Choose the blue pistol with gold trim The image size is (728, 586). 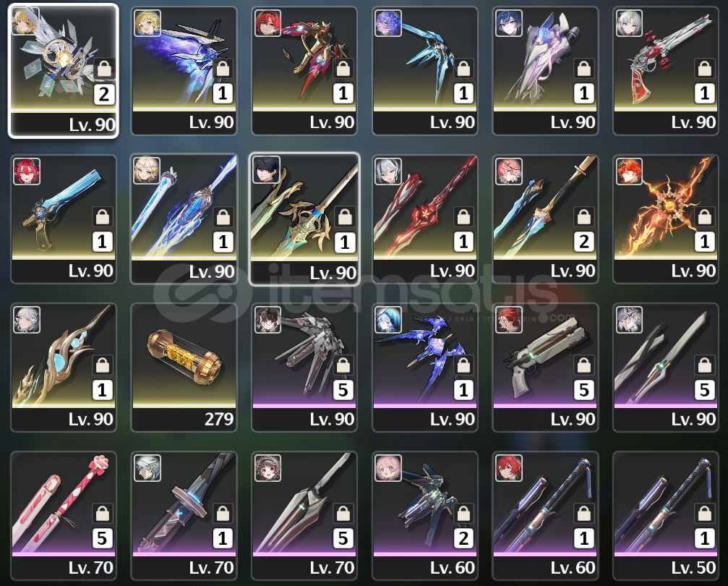(x=63, y=219)
